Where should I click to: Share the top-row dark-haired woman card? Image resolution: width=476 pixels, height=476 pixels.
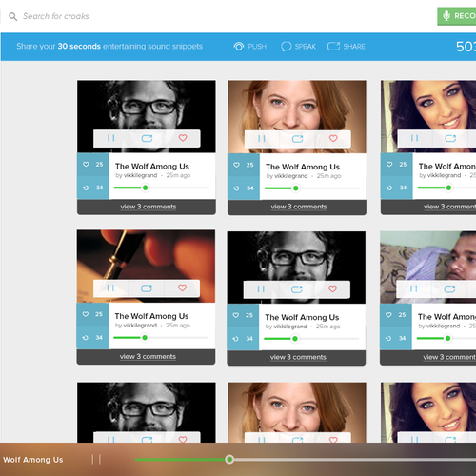pyautogui.click(x=450, y=138)
